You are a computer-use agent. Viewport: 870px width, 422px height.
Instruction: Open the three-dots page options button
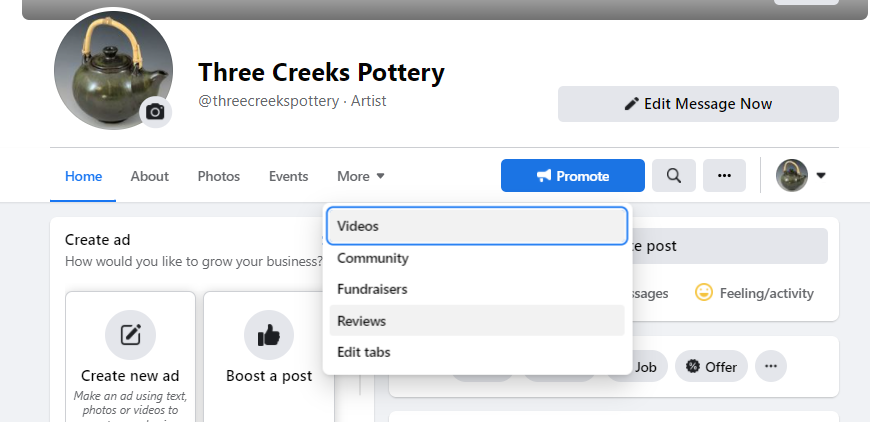pos(724,176)
